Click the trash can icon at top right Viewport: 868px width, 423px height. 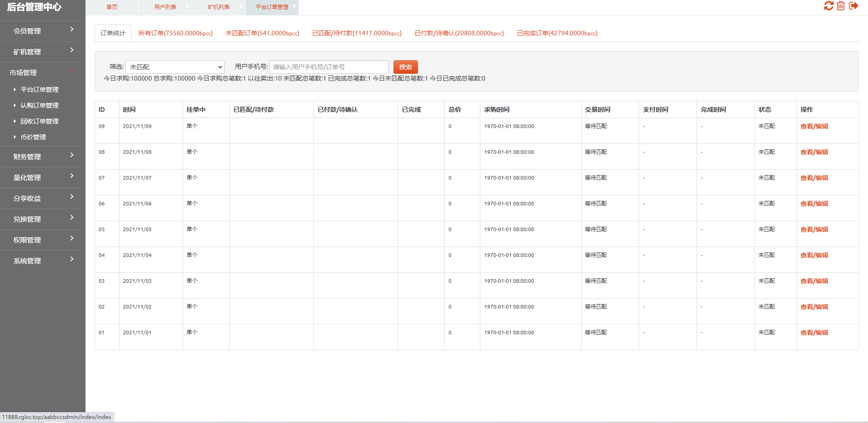pos(840,6)
